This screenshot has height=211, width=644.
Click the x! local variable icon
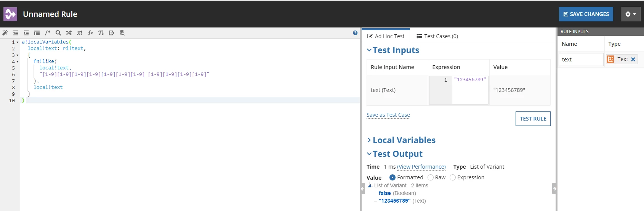coord(80,33)
